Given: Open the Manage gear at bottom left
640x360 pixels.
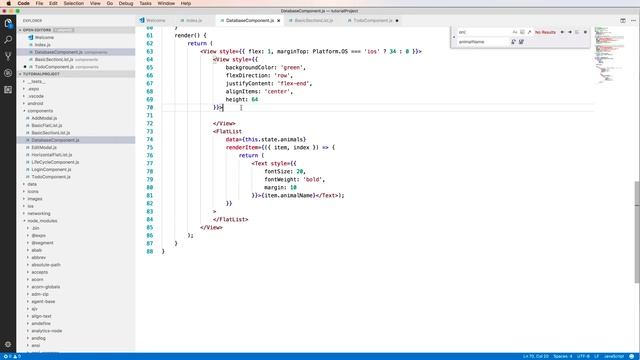Looking at the screenshot, I should coord(8,344).
